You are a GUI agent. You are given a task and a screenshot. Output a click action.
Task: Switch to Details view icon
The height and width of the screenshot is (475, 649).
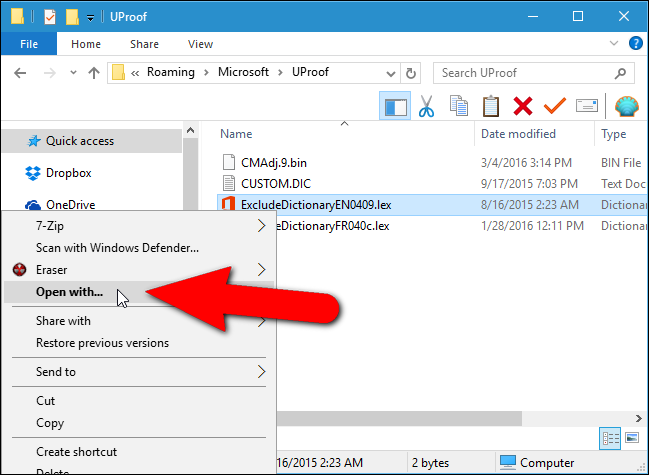click(x=610, y=438)
